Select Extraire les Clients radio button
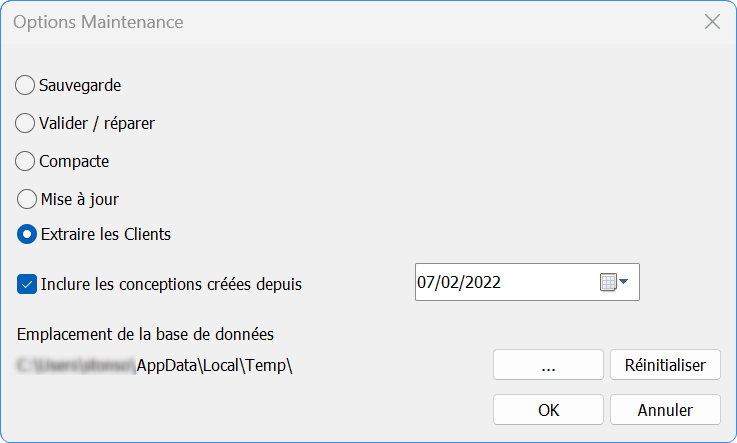 pyautogui.click(x=27, y=235)
